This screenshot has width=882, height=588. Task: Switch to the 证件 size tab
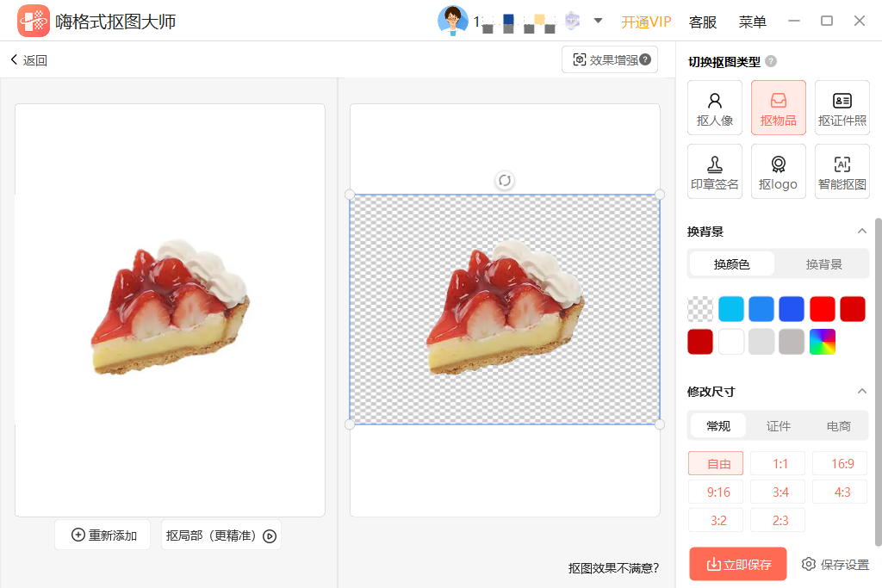(x=778, y=424)
